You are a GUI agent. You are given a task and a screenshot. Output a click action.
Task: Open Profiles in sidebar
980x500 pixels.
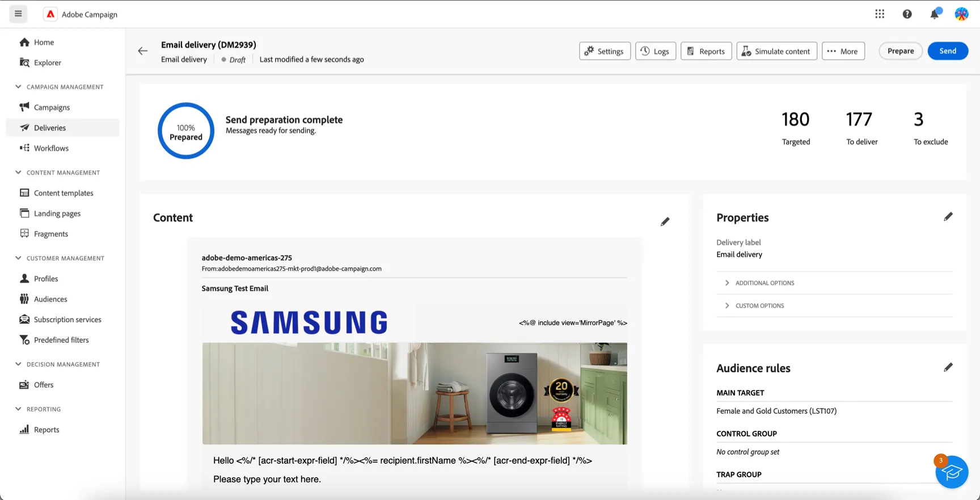pyautogui.click(x=62, y=279)
